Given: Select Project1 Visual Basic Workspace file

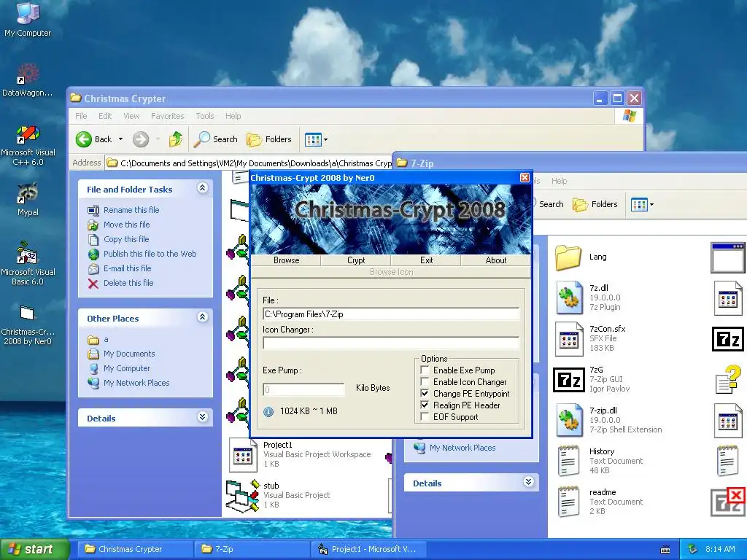Looking at the screenshot, I should click(300, 454).
